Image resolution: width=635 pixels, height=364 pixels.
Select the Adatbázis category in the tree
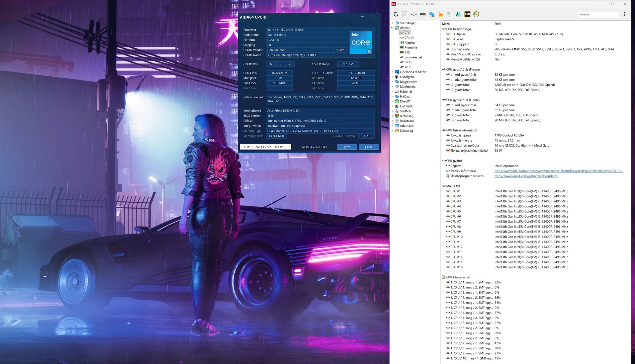coord(406,126)
